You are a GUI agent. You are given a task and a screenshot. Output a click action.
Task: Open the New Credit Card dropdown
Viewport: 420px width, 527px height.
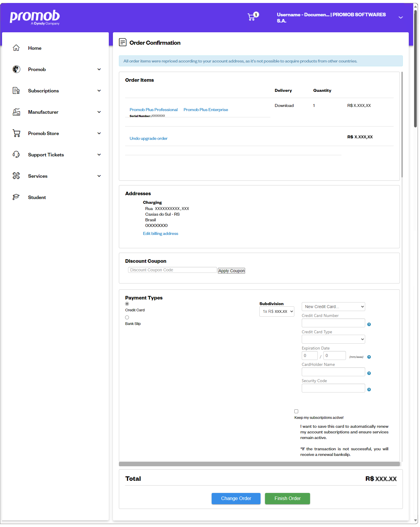tap(333, 307)
